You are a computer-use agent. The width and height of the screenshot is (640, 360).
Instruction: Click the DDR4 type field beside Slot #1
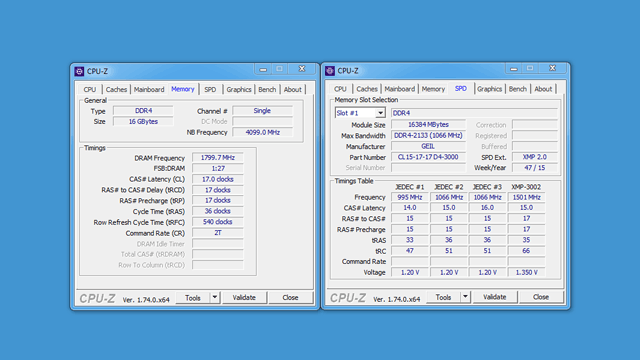[x=474, y=113]
